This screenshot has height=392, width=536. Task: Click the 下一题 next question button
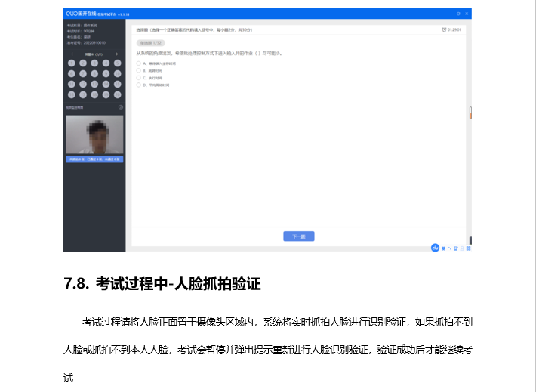(x=298, y=236)
